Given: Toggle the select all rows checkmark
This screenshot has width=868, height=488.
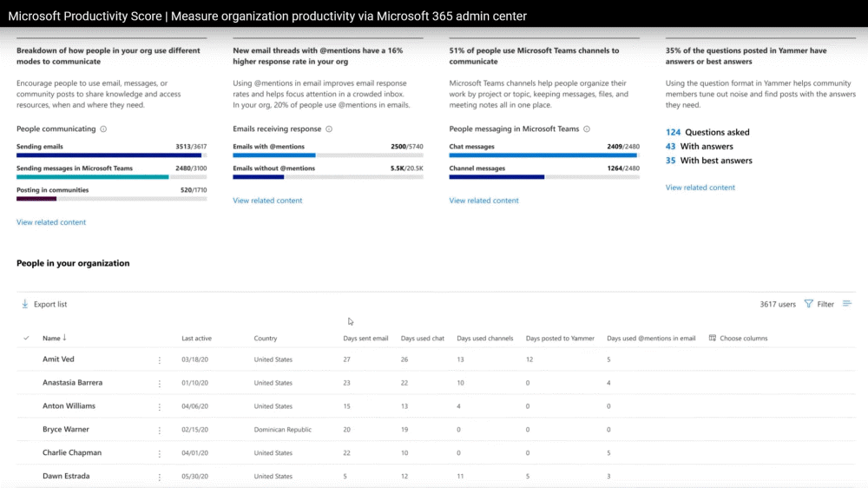Looking at the screenshot, I should 26,338.
